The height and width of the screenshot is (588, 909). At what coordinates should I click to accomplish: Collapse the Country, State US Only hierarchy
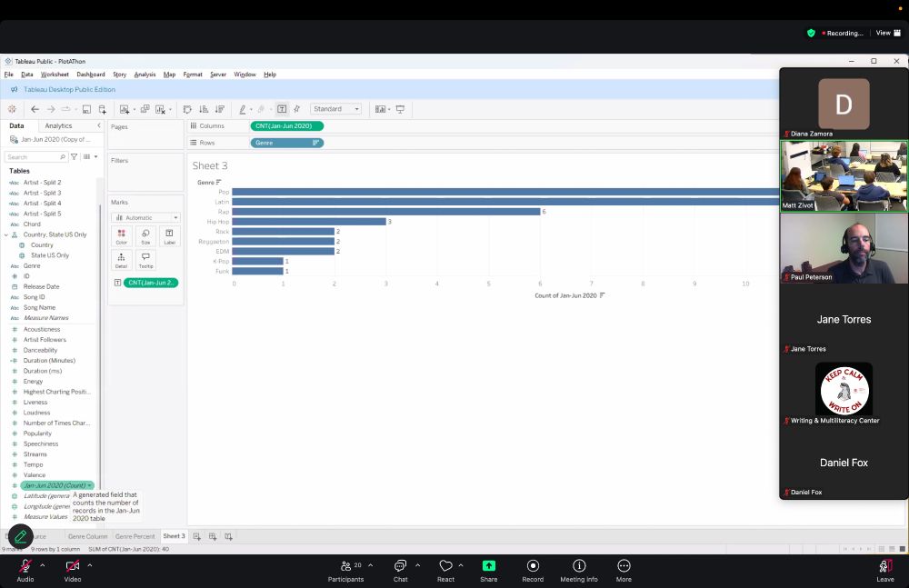6,234
